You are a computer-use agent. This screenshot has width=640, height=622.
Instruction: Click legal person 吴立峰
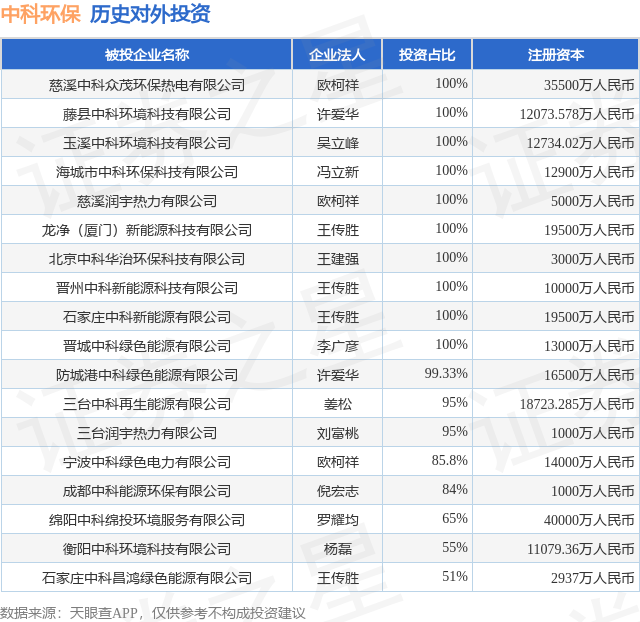coord(338,143)
